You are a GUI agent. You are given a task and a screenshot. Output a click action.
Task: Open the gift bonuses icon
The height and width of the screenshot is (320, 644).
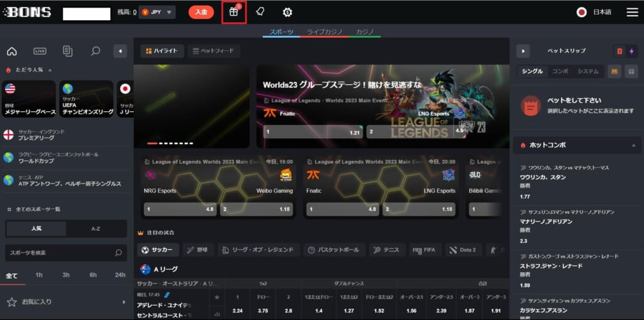point(234,13)
